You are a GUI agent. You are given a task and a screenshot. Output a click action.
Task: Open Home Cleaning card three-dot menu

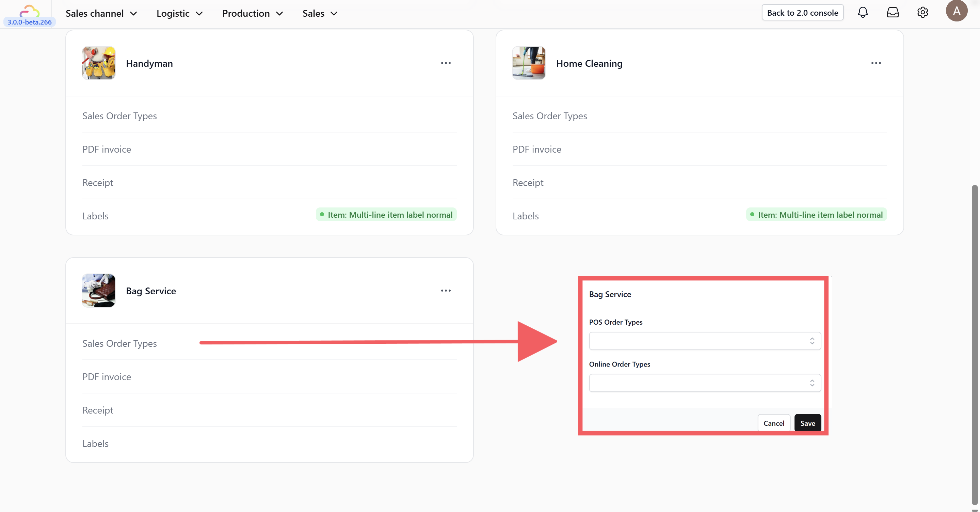coord(876,63)
